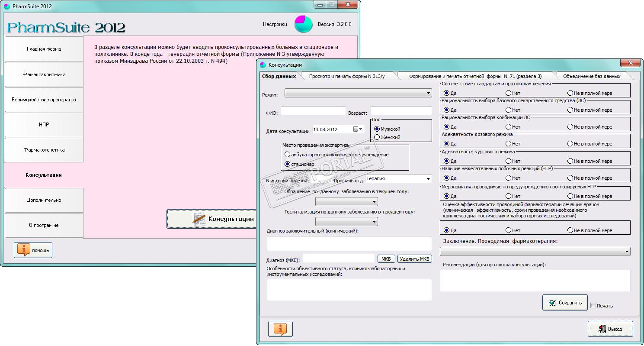Open the Профиль отд. dropdown showing Терапия

click(x=398, y=178)
